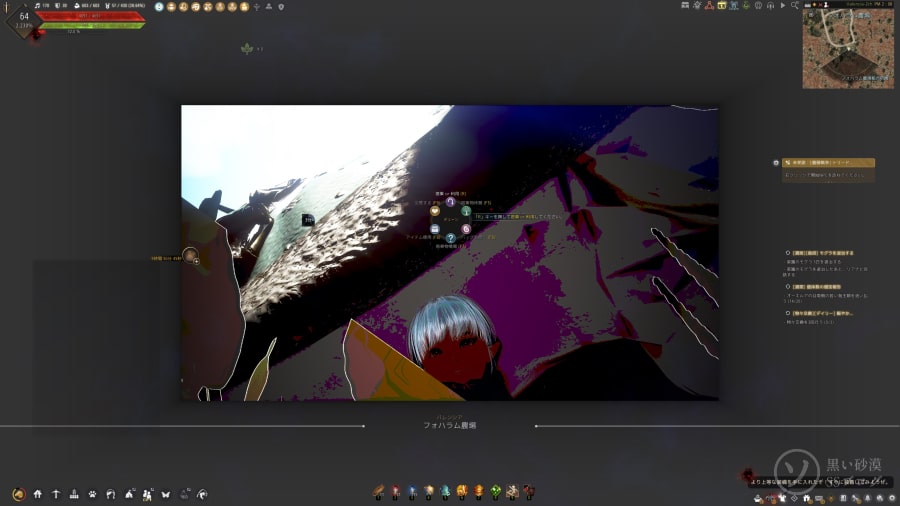Toggle second quest circle marker in list

[x=788, y=286]
